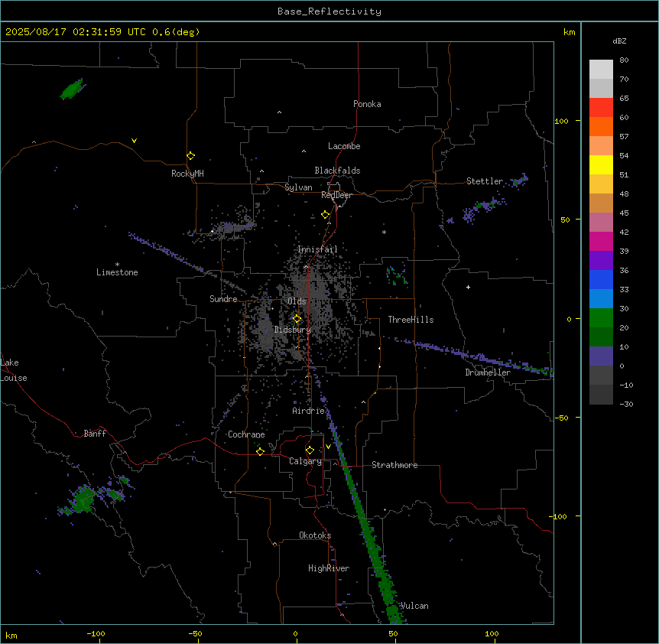Click the 50 tick on the bottom axis

pos(394,633)
